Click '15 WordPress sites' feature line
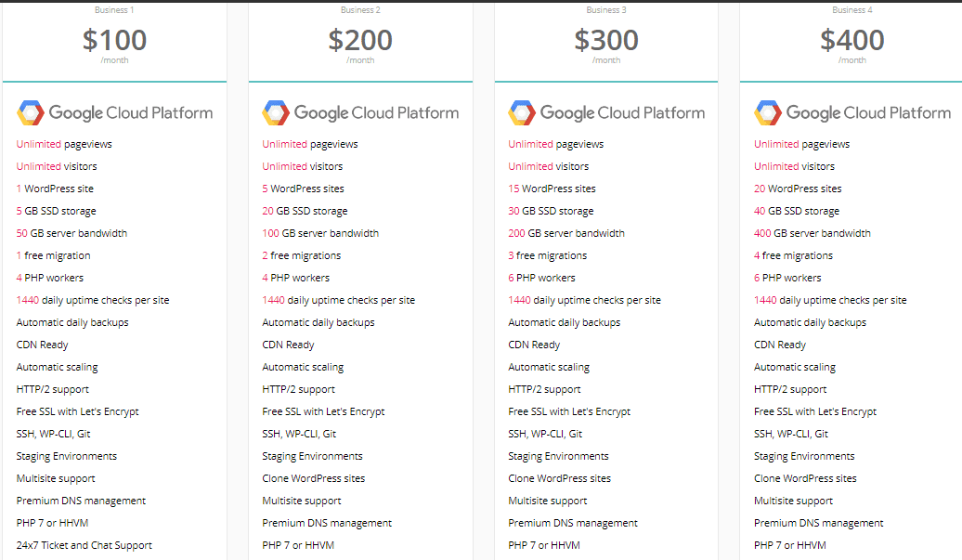 [x=552, y=189]
